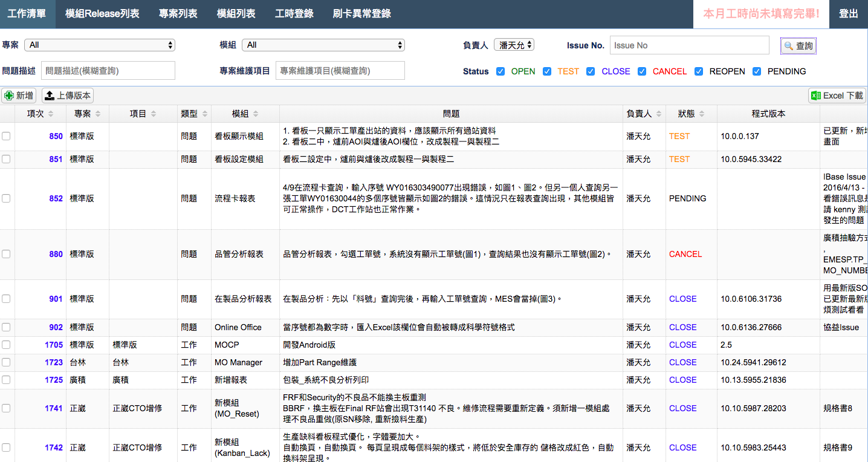The height and width of the screenshot is (462, 868).
Task: Sort by 項目 column arrows
Action: (x=154, y=114)
